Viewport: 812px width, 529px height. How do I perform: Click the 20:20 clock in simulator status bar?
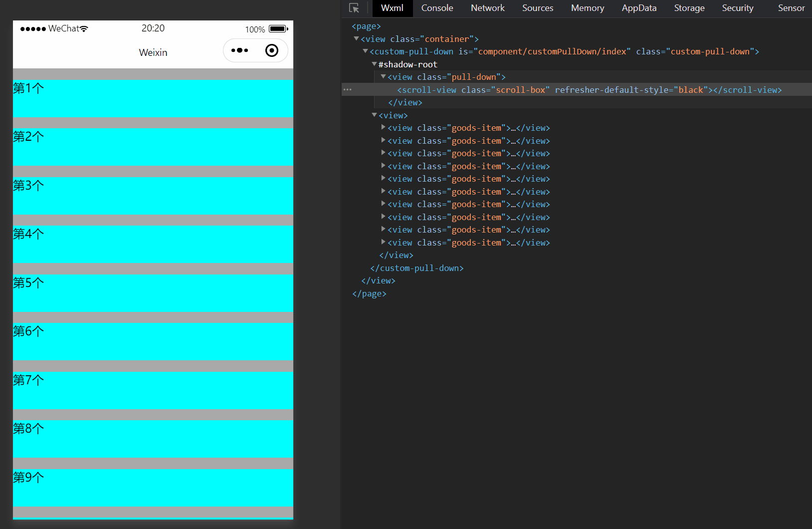153,28
